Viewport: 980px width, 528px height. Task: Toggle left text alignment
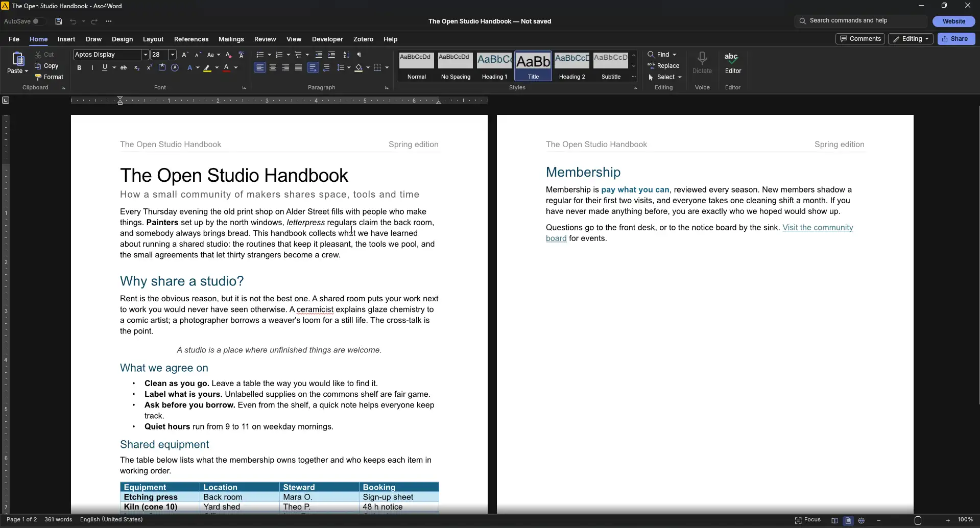coord(260,67)
